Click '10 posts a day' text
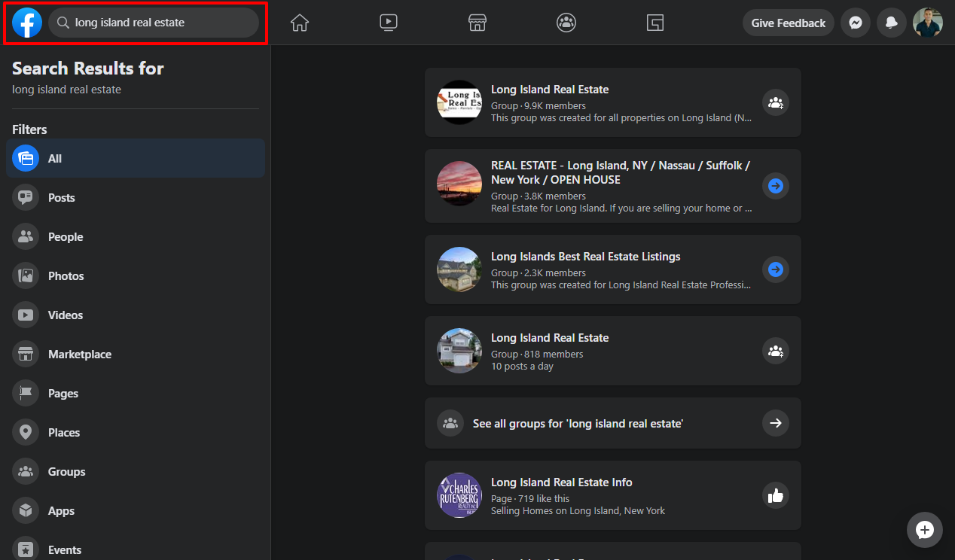This screenshot has width=955, height=560. click(x=522, y=367)
